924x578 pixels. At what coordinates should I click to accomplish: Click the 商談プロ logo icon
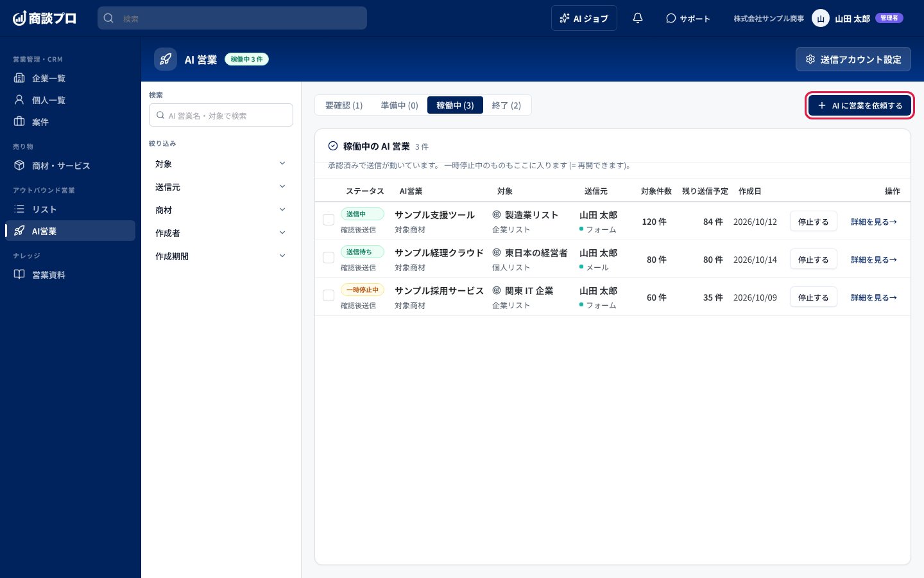coord(19,18)
